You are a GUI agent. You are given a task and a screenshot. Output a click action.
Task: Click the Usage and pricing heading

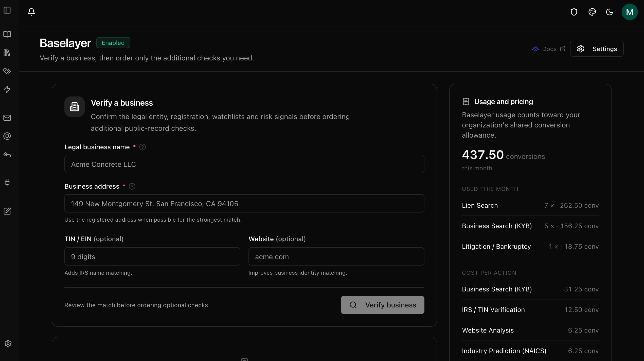504,102
